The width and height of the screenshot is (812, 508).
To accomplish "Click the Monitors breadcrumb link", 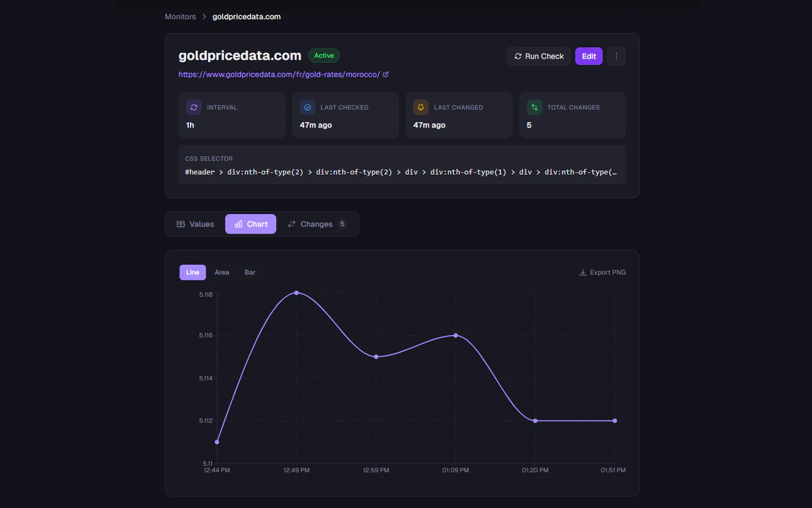I will pos(180,17).
